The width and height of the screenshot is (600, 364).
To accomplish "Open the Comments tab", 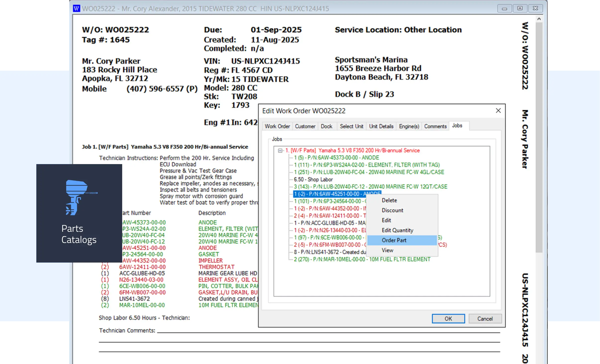I will (435, 126).
